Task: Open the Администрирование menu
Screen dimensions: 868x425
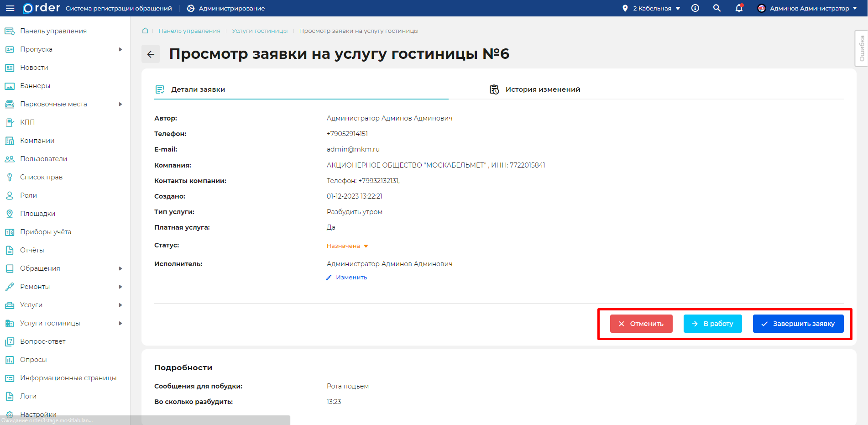Action: coord(225,8)
